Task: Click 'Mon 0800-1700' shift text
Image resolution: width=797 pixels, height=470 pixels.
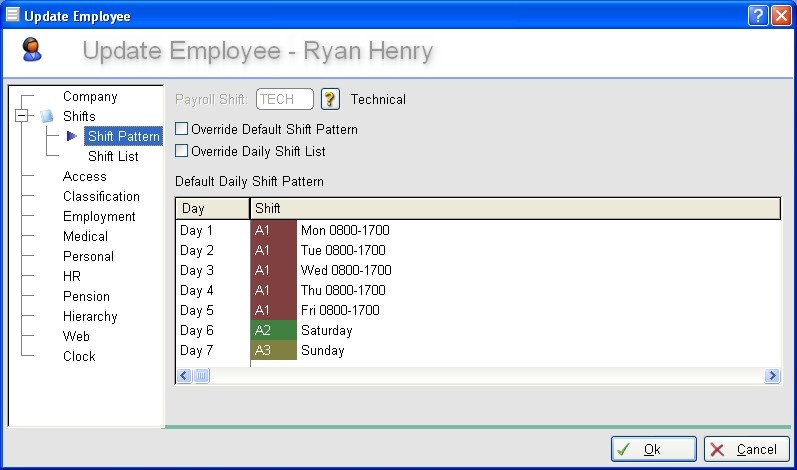Action: tap(345, 230)
